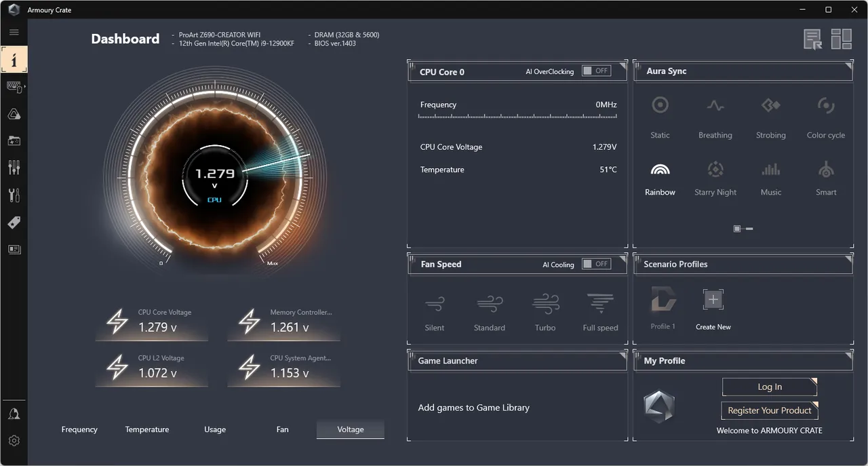
Task: Choose the Silent fan mode
Action: click(435, 312)
